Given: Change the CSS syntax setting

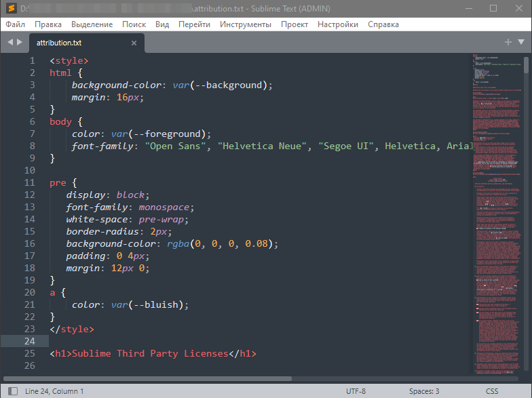Looking at the screenshot, I should pyautogui.click(x=492, y=391).
